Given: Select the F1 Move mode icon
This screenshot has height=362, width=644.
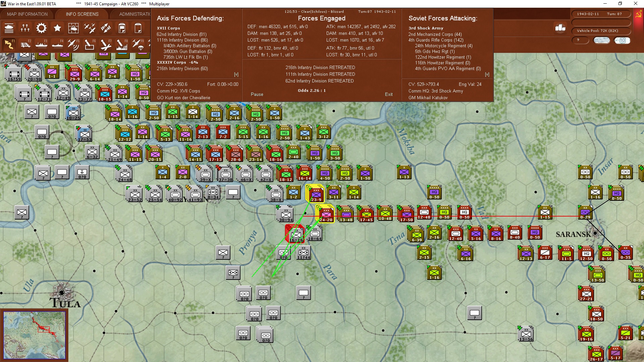Looking at the screenshot, I should (x=9, y=44).
